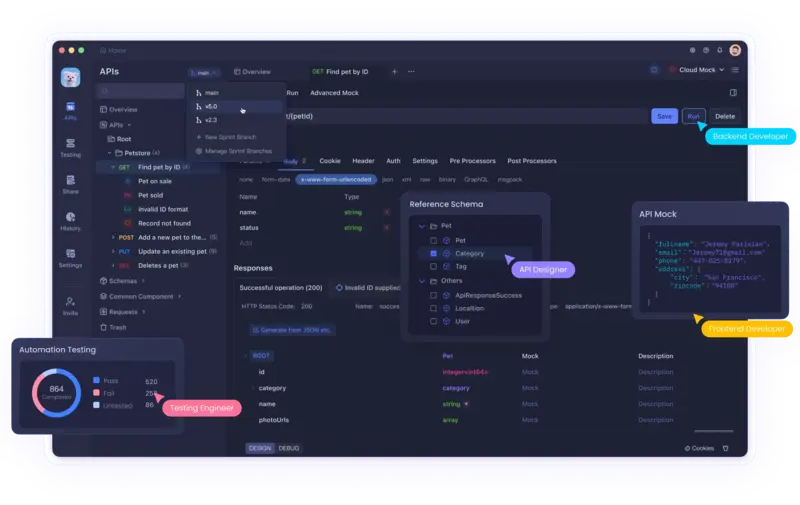Switch to the Cookie tab
The image size is (800, 505).
pyautogui.click(x=330, y=161)
